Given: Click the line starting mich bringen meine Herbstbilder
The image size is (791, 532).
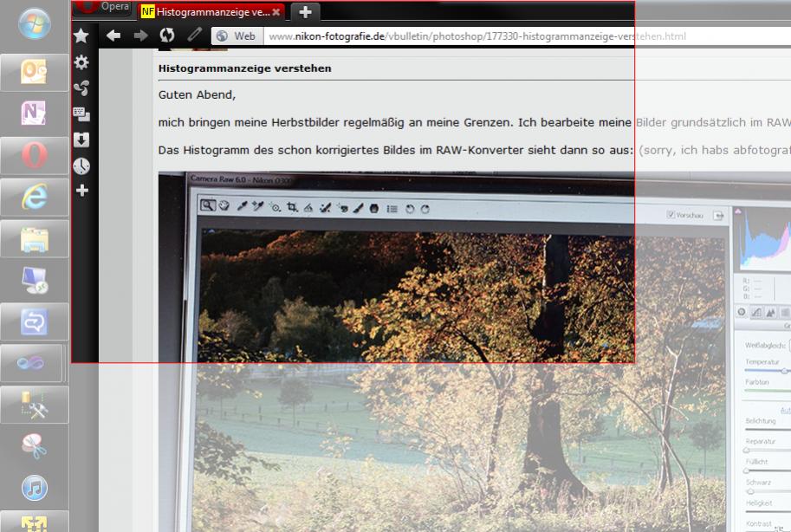Looking at the screenshot, I should [474, 123].
